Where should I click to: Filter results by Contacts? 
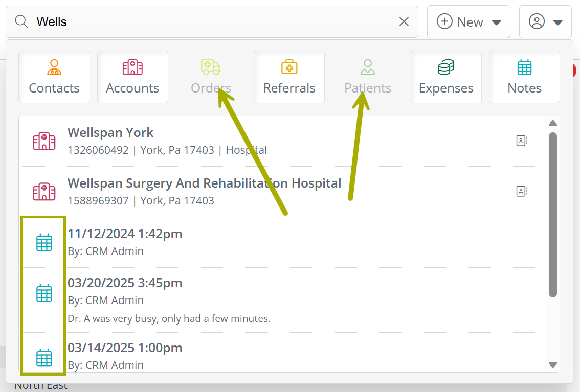pyautogui.click(x=54, y=77)
